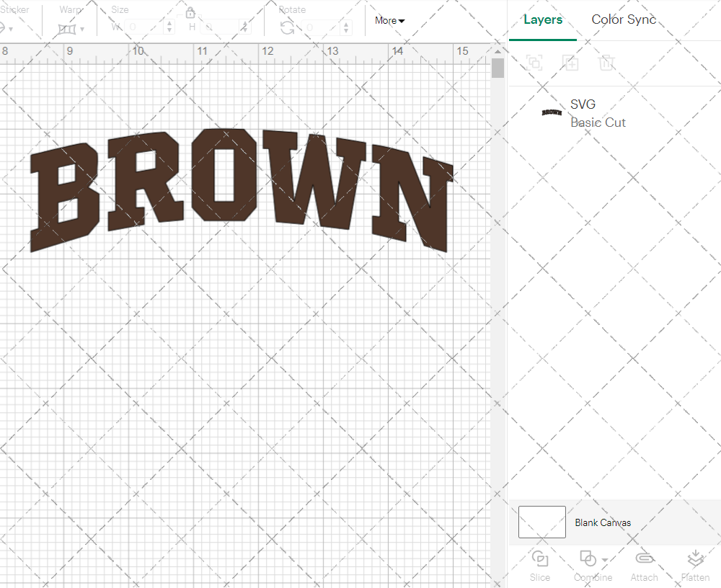The width and height of the screenshot is (721, 588).
Task: Click the Blank Canvas color swatch
Action: 541,522
